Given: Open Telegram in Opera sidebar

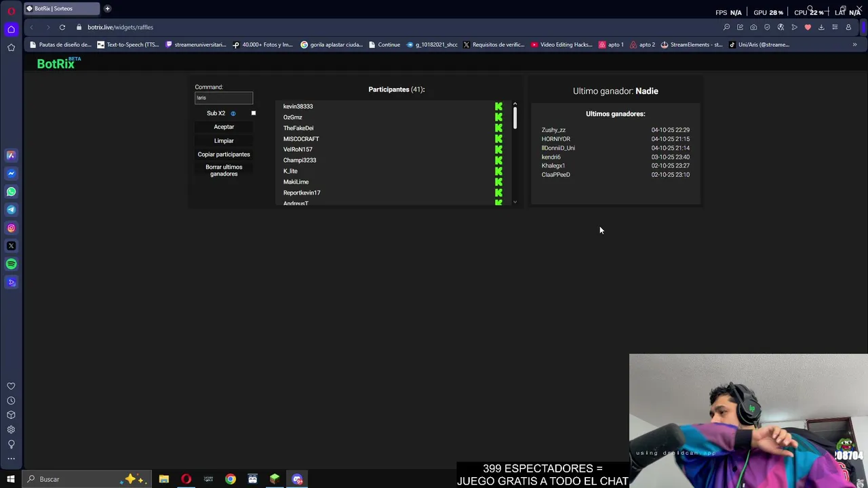Looking at the screenshot, I should (11, 209).
